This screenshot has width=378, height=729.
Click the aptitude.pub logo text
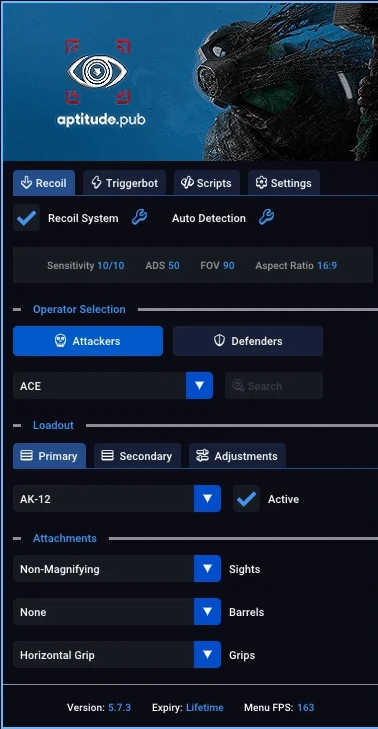click(x=101, y=120)
